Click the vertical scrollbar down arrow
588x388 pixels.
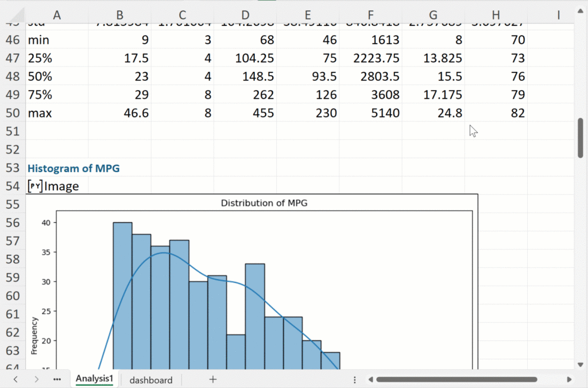pyautogui.click(x=581, y=363)
